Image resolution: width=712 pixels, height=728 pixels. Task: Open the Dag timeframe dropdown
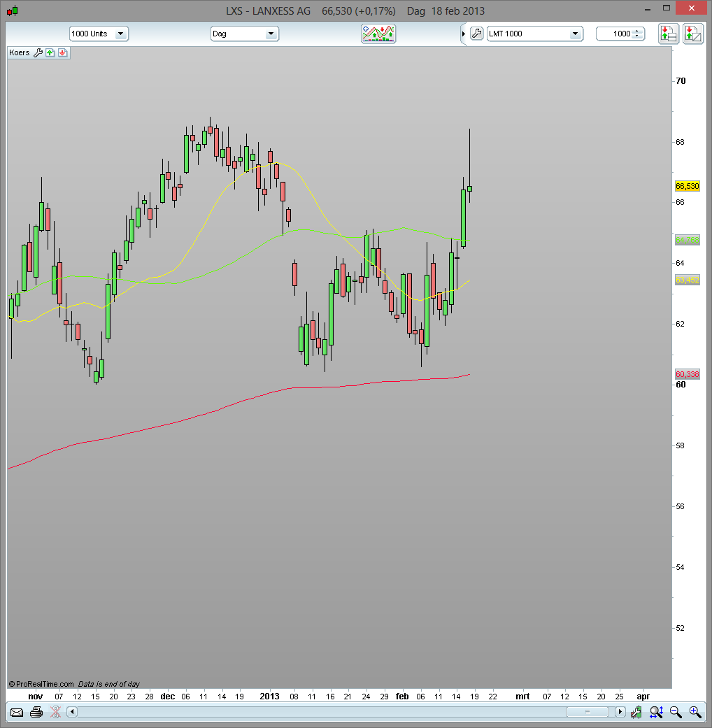[245, 34]
